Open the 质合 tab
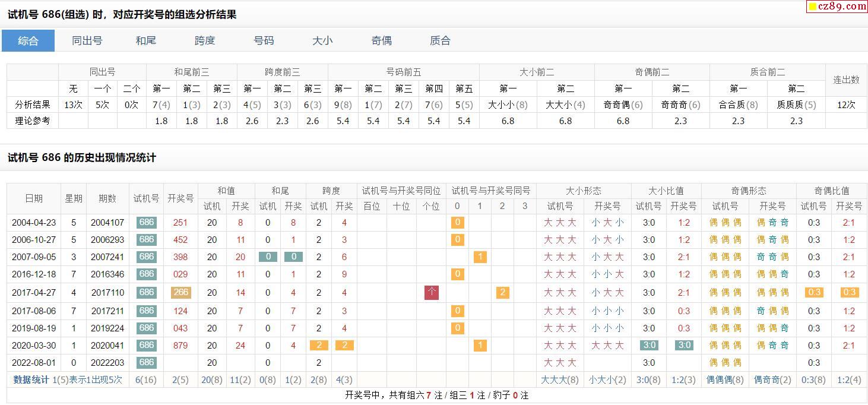The image size is (868, 405). coord(440,41)
